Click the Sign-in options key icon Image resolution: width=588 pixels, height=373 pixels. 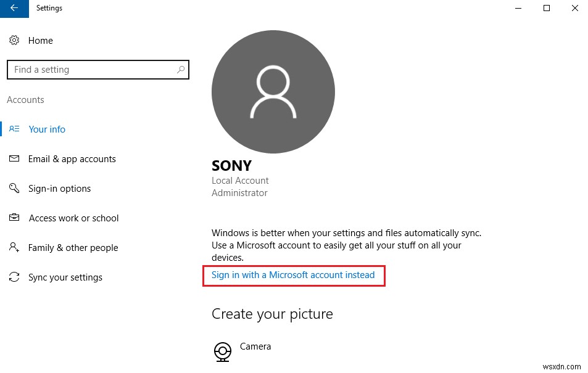[14, 188]
